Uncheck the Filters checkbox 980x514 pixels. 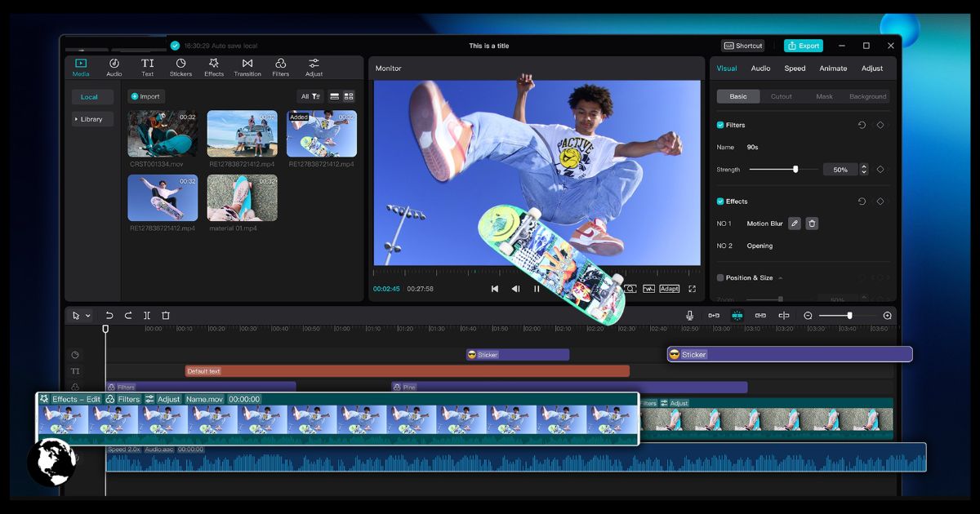720,125
